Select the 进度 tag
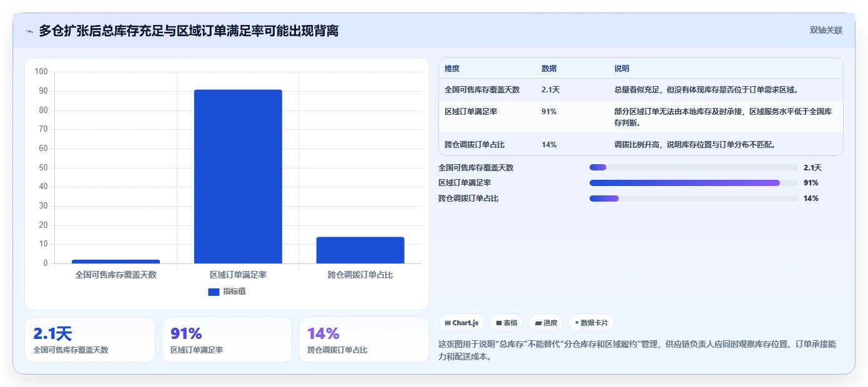The width and height of the screenshot is (868, 387). click(x=546, y=323)
